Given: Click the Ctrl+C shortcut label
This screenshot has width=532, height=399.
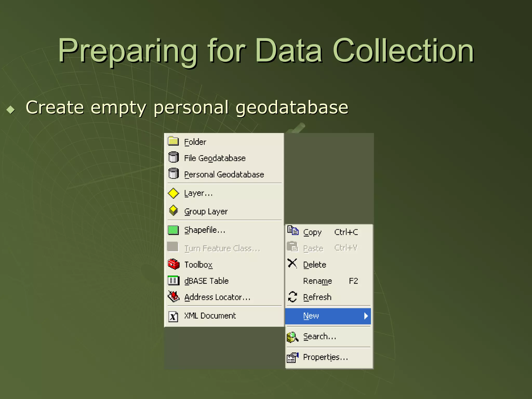Looking at the screenshot, I should [346, 232].
